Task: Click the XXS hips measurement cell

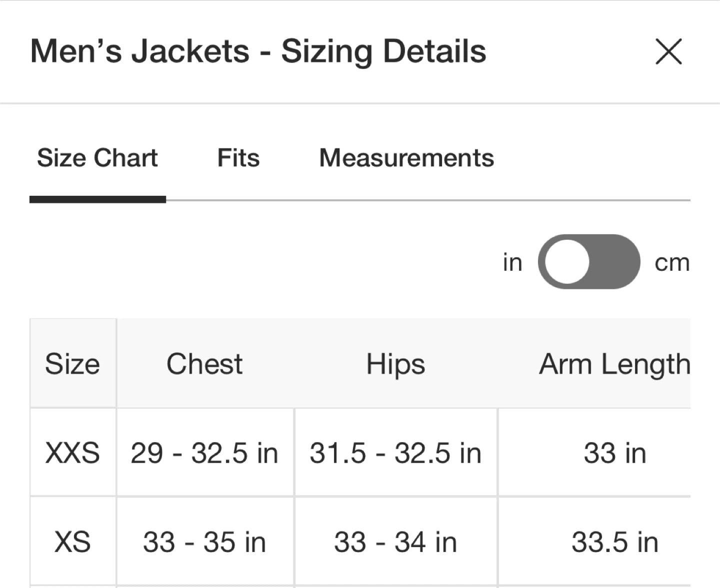Action: (x=395, y=453)
